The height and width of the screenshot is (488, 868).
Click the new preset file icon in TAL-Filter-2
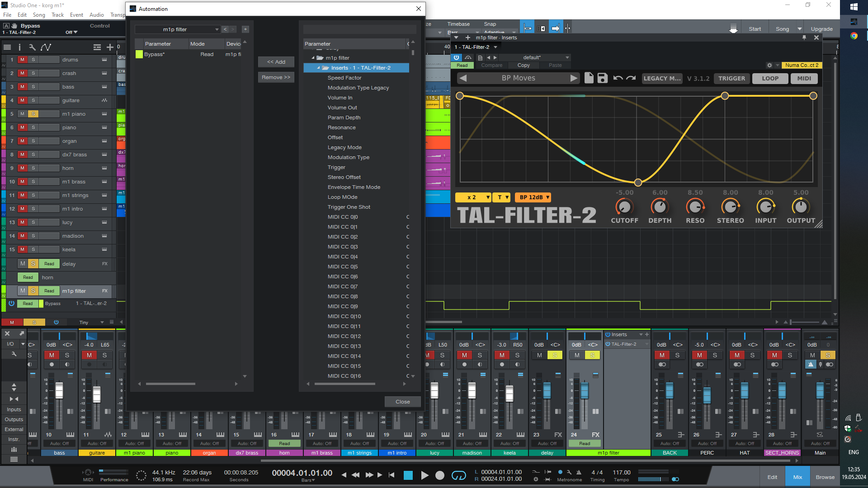tap(589, 78)
